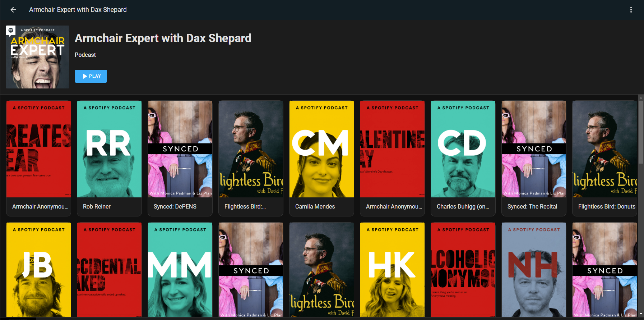
Task: Open the teal MM episode artwork
Action: pyautogui.click(x=180, y=270)
